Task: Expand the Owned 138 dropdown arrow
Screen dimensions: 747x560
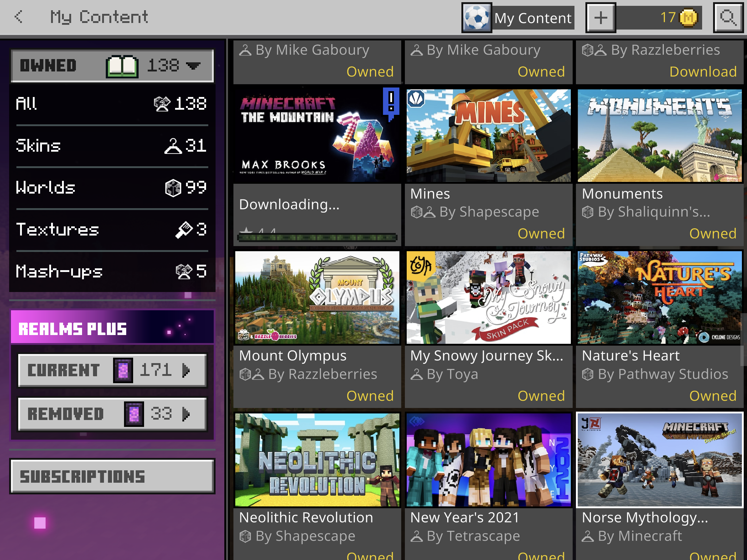Action: click(193, 66)
